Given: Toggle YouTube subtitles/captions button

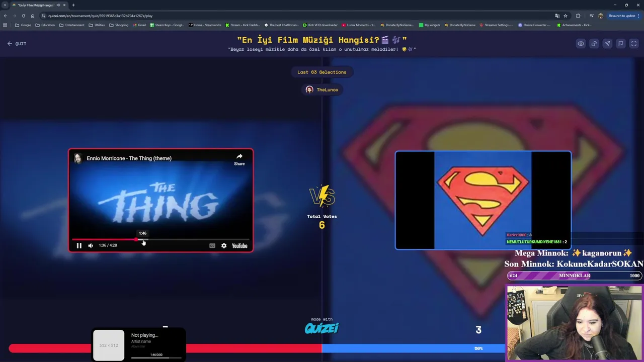Looking at the screenshot, I should tap(212, 246).
